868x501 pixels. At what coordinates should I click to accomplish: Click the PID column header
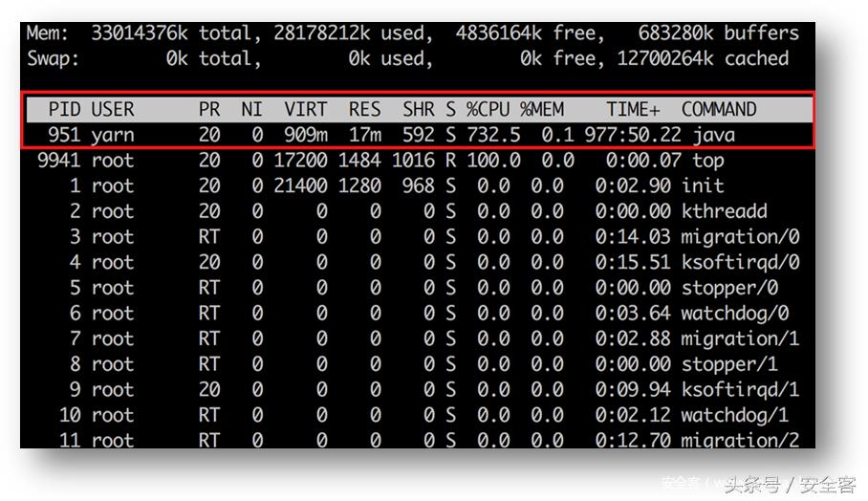click(x=64, y=109)
